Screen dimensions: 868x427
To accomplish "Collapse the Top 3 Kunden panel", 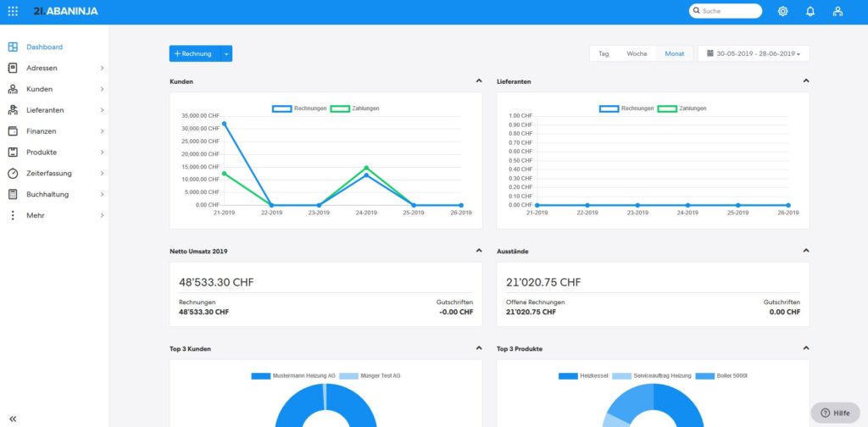I will [479, 348].
